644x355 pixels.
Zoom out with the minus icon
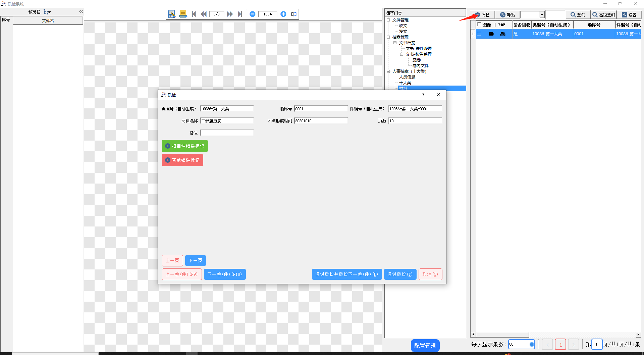[x=253, y=14]
